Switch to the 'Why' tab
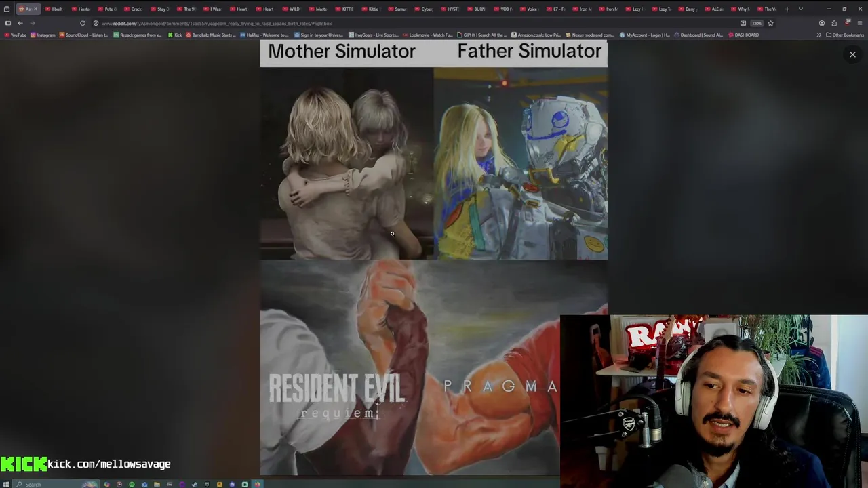 pos(741,9)
